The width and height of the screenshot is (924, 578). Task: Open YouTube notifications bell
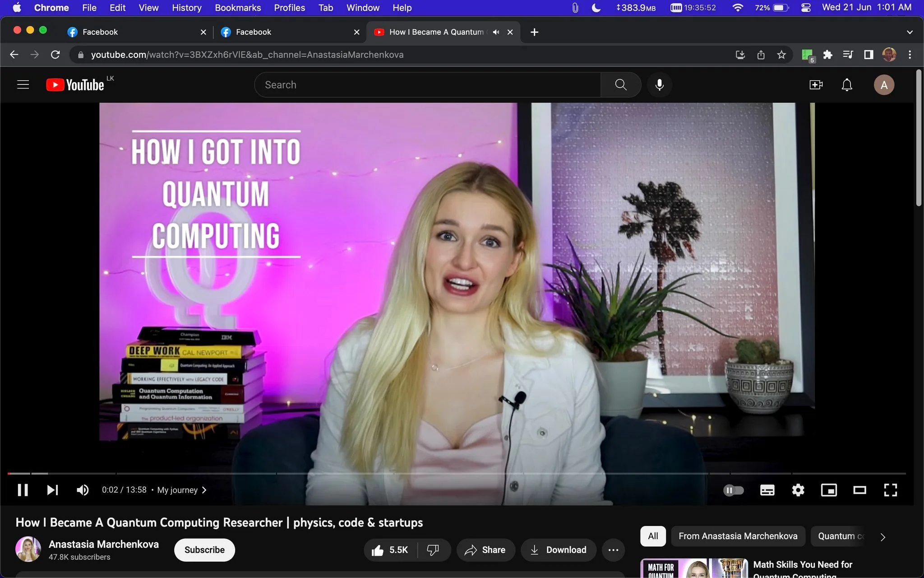pyautogui.click(x=846, y=84)
